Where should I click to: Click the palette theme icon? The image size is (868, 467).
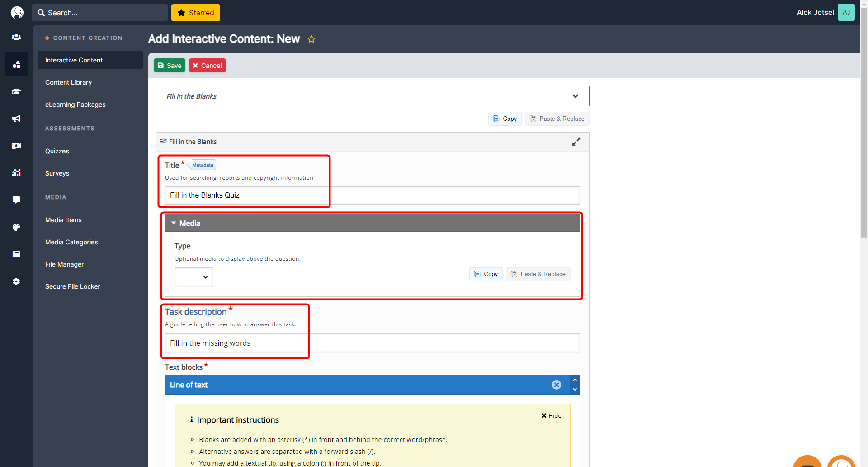(16, 227)
